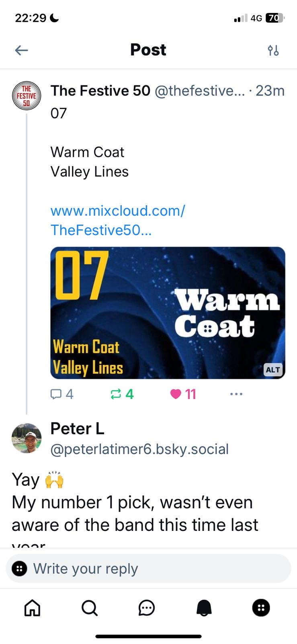This screenshot has width=297, height=644.
Task: Tap the reply comment icon
Action: point(55,394)
